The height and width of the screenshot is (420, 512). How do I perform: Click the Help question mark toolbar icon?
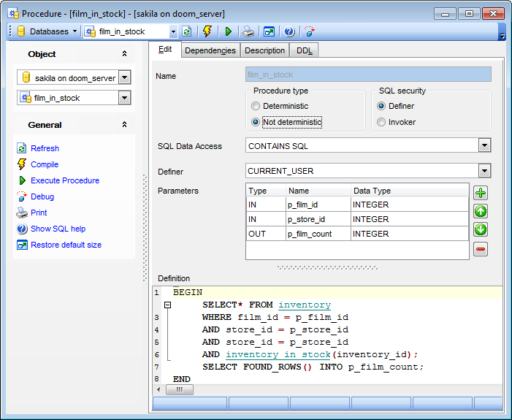pyautogui.click(x=289, y=31)
